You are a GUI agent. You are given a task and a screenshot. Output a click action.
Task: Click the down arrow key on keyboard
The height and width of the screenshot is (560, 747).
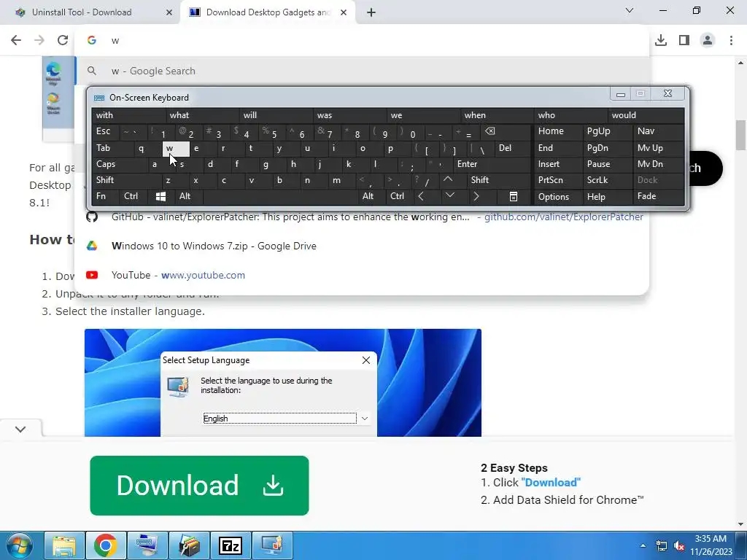point(449,196)
